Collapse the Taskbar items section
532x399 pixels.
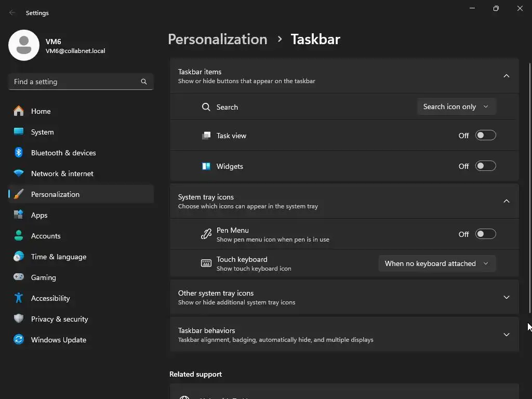(506, 76)
